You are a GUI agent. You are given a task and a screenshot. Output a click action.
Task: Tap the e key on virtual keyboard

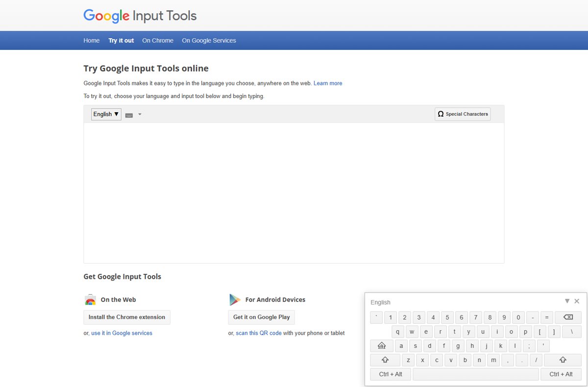pyautogui.click(x=426, y=332)
